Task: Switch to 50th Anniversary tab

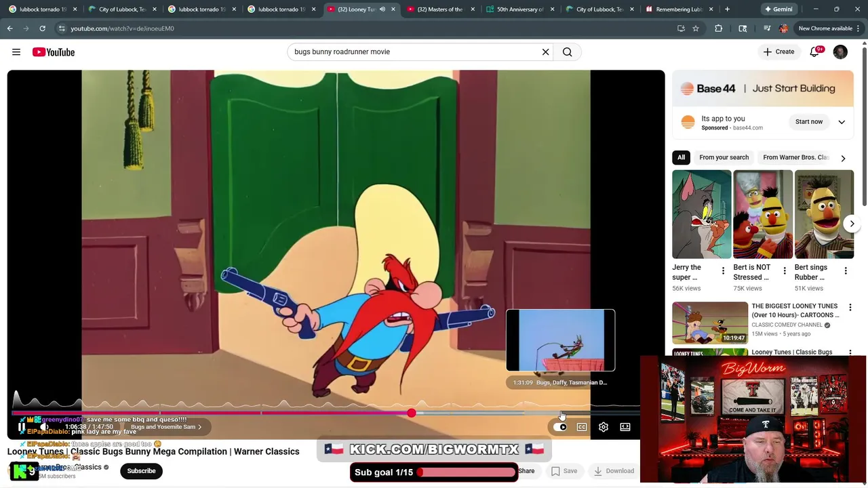Action: click(519, 9)
